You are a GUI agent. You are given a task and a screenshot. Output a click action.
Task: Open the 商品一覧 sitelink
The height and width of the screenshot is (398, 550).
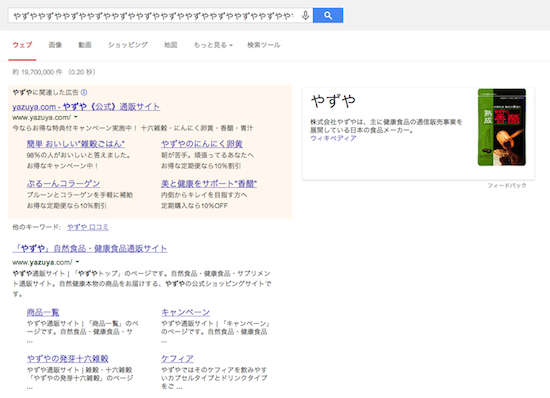[43, 312]
